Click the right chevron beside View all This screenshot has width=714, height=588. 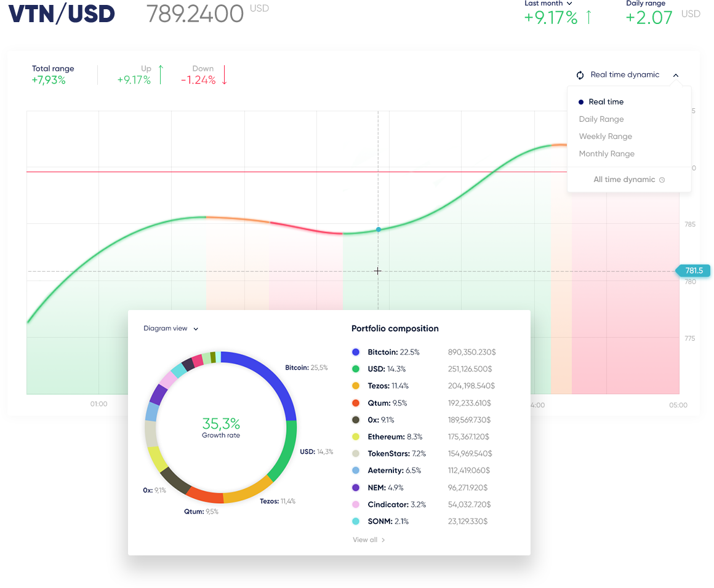[383, 540]
